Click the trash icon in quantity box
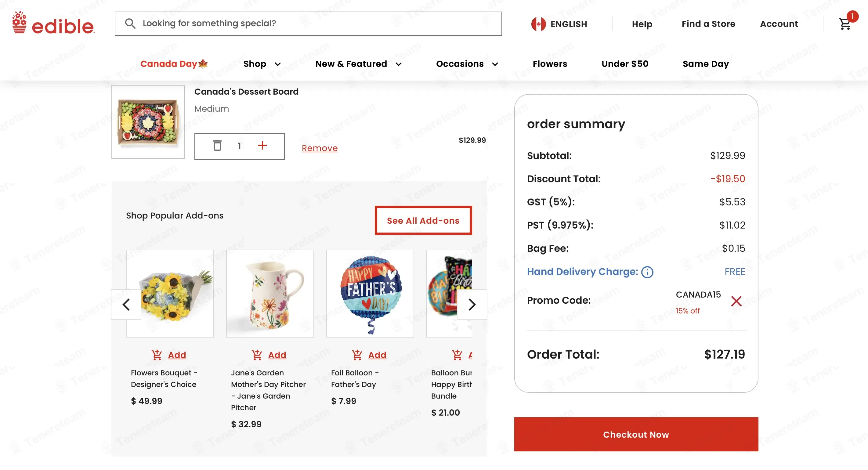This screenshot has width=868, height=470. coord(217,146)
